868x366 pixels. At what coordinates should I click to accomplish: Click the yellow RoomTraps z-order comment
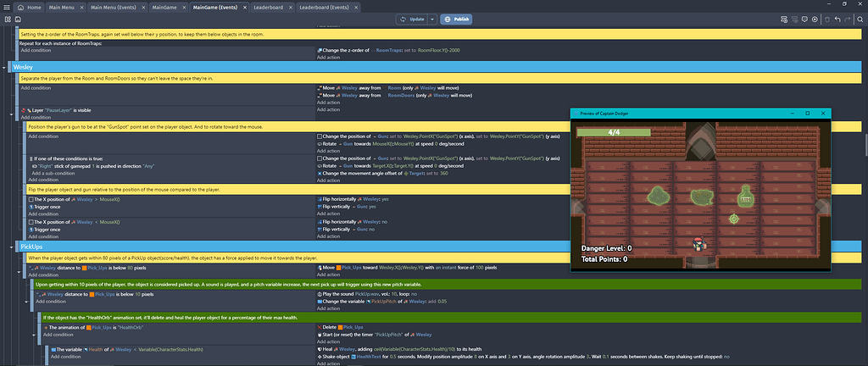(x=254, y=34)
